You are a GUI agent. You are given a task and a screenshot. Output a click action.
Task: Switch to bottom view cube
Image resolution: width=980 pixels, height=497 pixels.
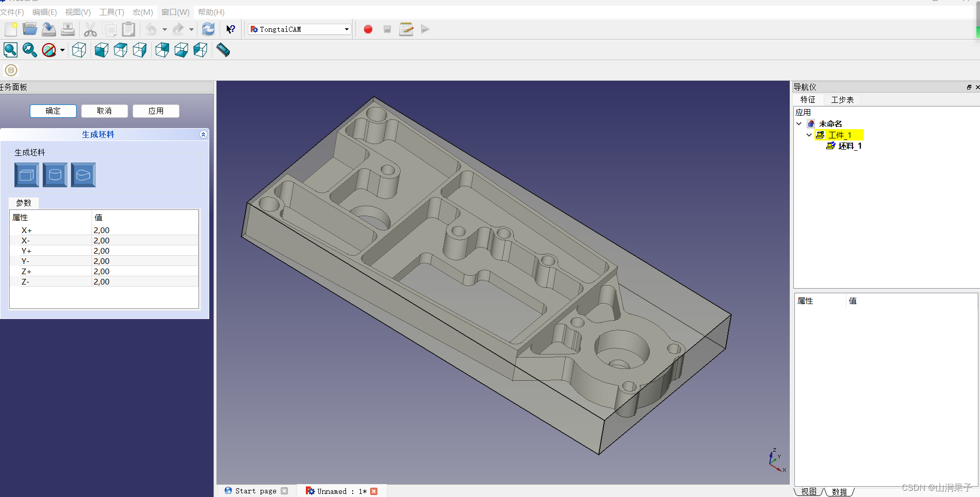click(x=181, y=50)
